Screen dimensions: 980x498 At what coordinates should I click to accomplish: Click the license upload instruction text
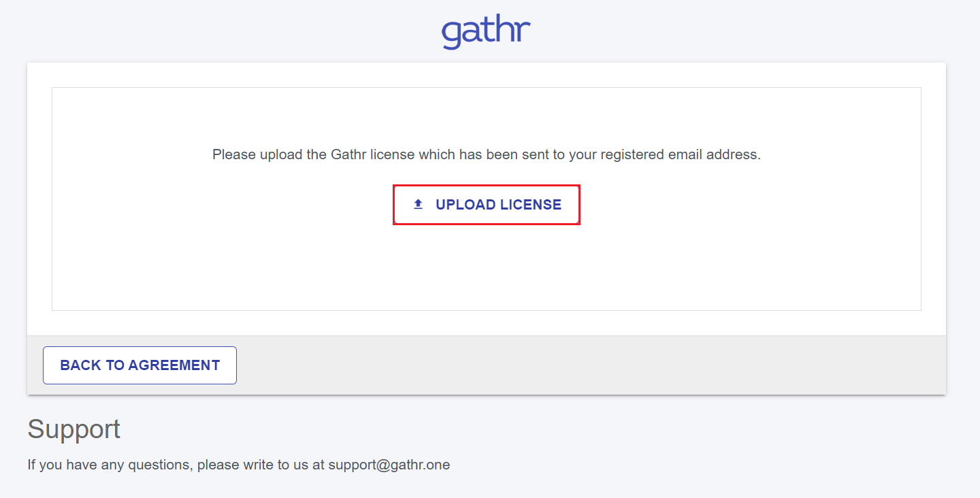coord(486,154)
